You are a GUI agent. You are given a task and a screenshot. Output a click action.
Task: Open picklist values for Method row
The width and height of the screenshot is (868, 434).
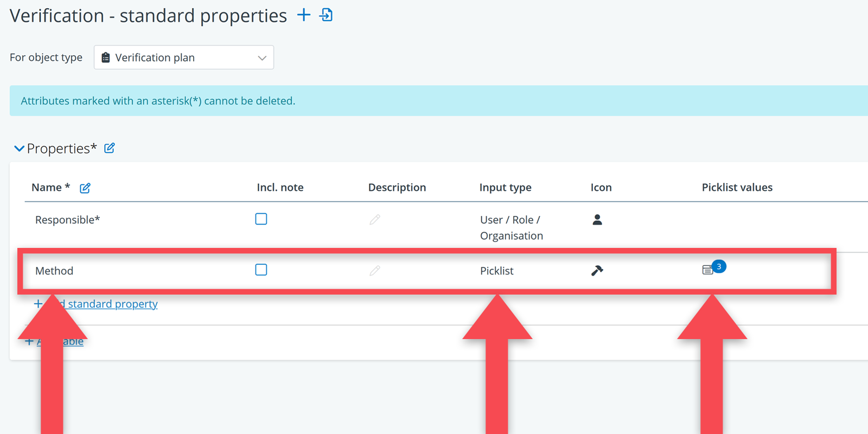708,270
